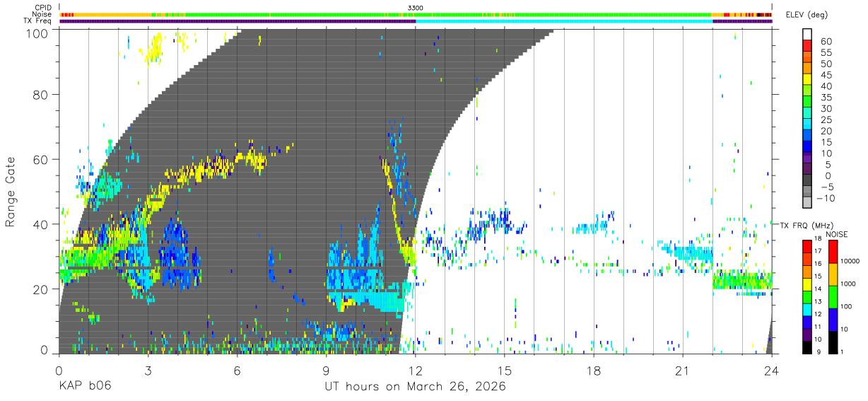Pick the white top swatch of ELEV bar
The image size is (868, 401).
tap(809, 35)
